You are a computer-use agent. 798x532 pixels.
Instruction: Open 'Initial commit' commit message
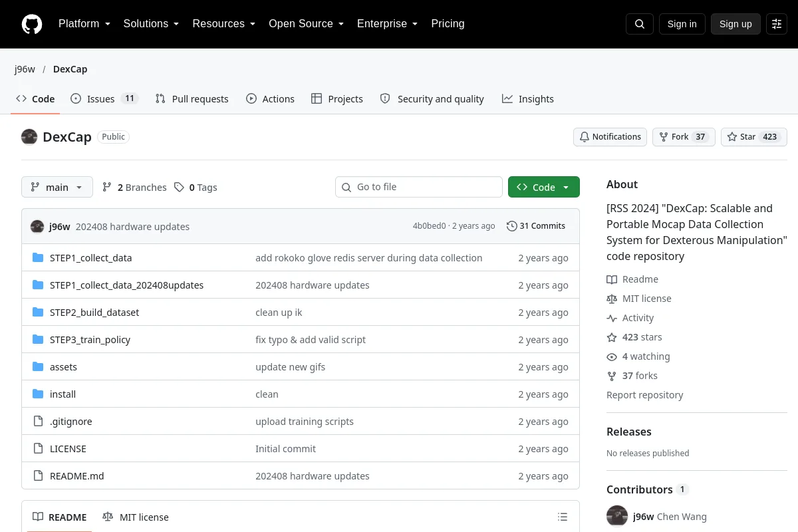286,449
